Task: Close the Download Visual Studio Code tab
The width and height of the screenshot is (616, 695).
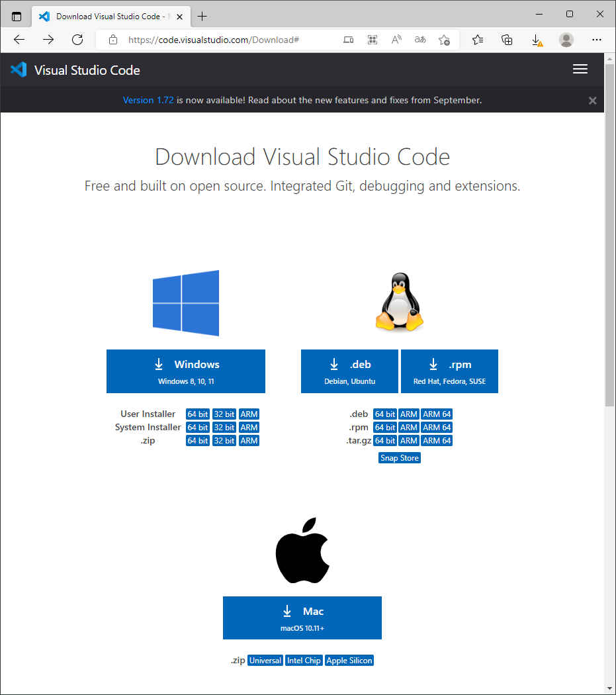Action: pos(179,17)
